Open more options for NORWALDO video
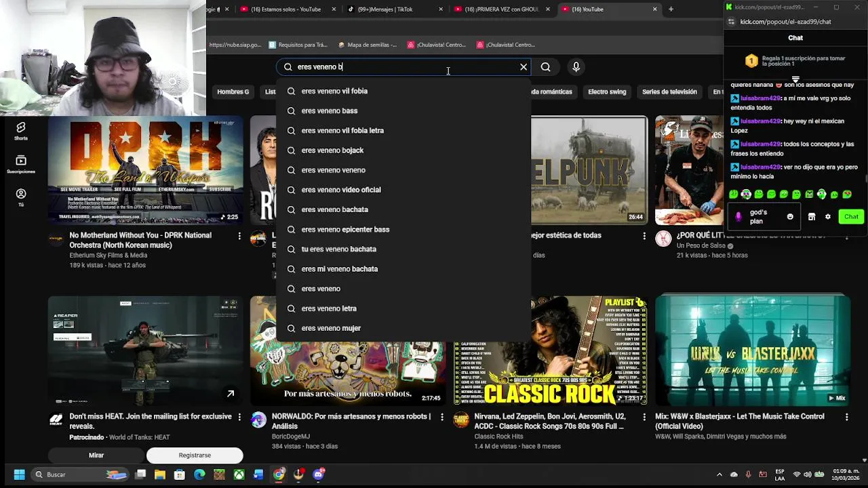The image size is (868, 488). pos(442,418)
